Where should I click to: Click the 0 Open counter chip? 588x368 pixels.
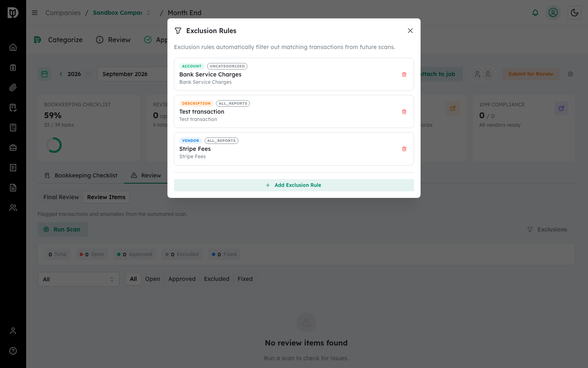coord(91,254)
